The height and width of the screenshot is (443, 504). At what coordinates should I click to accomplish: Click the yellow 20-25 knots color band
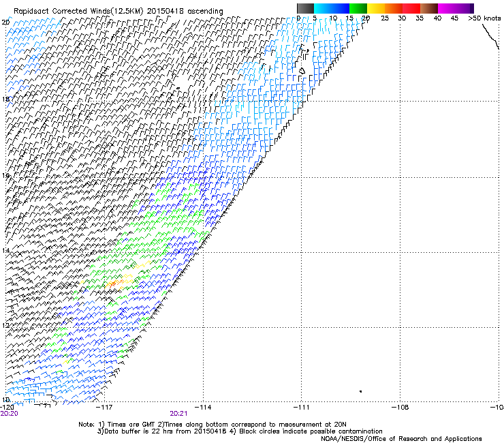point(376,8)
